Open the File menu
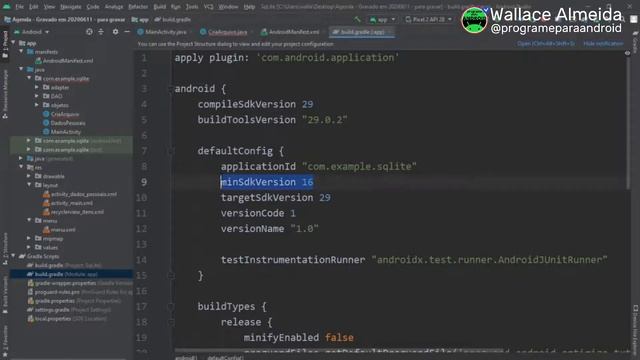The height and width of the screenshot is (360, 640). [x=20, y=7]
